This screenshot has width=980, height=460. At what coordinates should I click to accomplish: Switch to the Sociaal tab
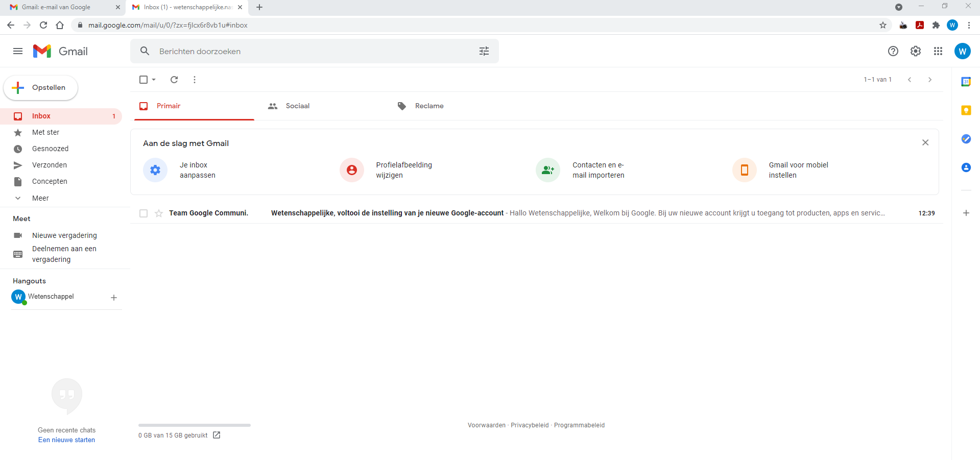pyautogui.click(x=297, y=106)
